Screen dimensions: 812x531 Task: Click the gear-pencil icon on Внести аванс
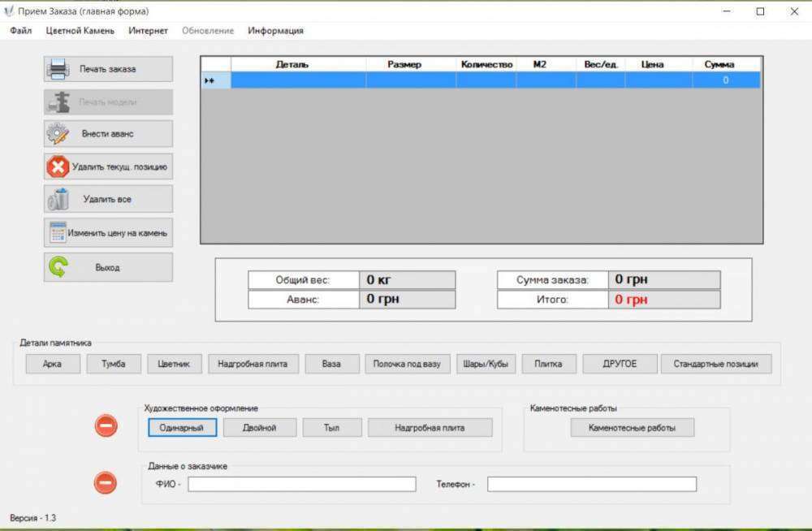click(58, 134)
